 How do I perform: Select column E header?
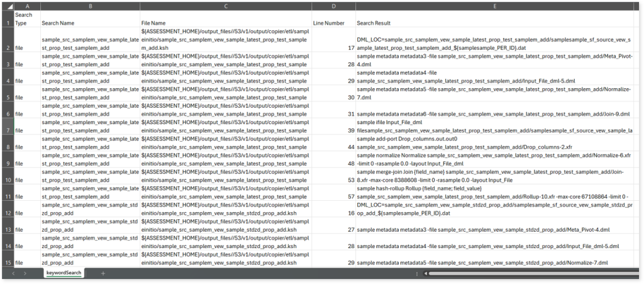495,6
